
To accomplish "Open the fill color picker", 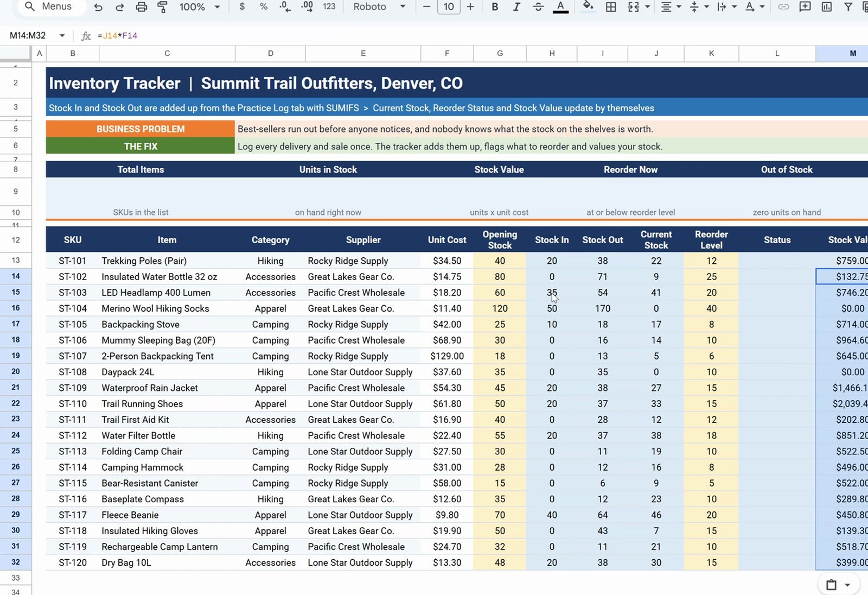I will [x=588, y=7].
